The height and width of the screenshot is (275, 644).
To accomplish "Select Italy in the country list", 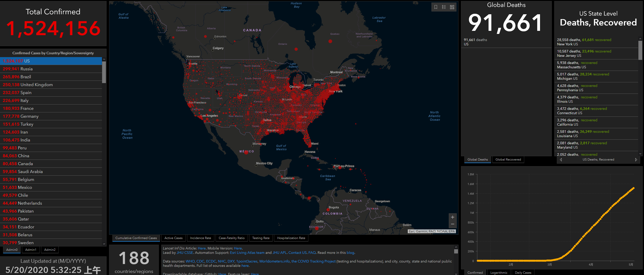I will (x=51, y=100).
